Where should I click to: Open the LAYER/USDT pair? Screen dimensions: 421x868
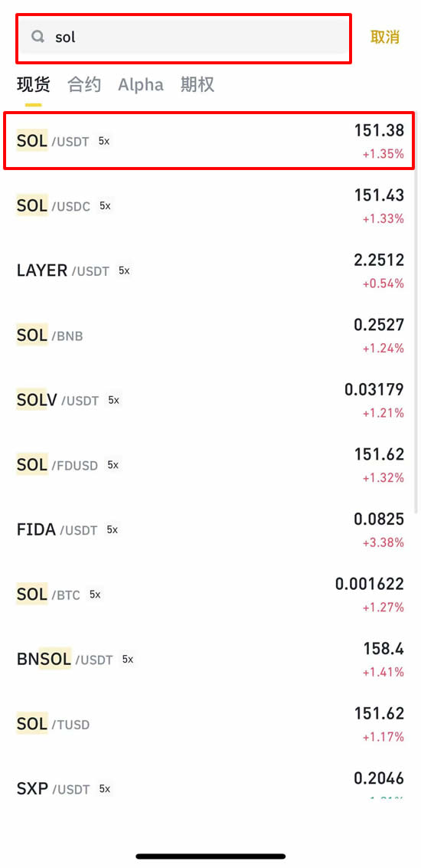pos(210,270)
